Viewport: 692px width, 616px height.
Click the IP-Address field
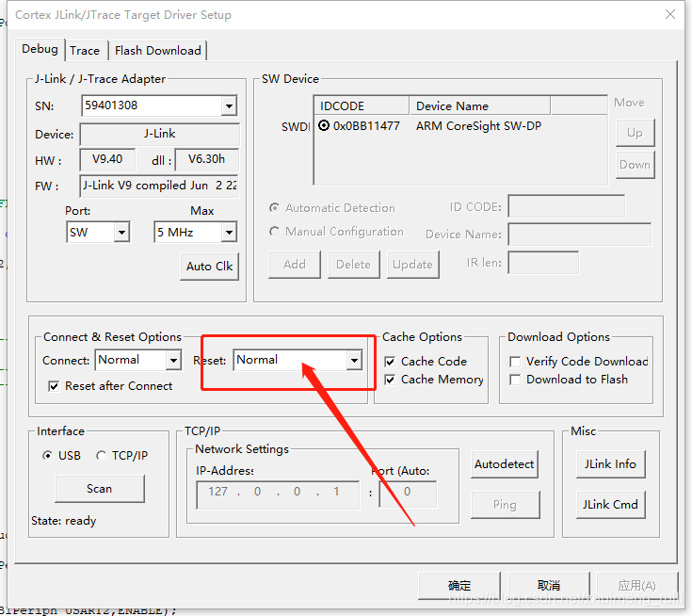click(278, 495)
